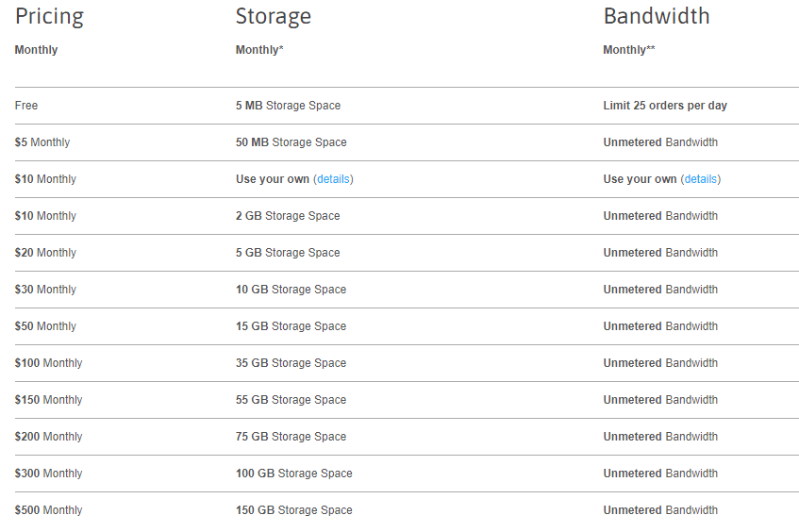
Task: Click the 15 GB Storage Space text
Action: [291, 326]
